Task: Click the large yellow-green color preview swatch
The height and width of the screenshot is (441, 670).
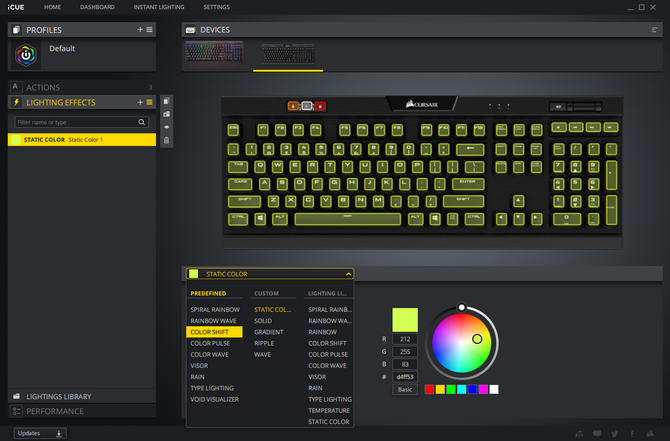Action: [405, 320]
